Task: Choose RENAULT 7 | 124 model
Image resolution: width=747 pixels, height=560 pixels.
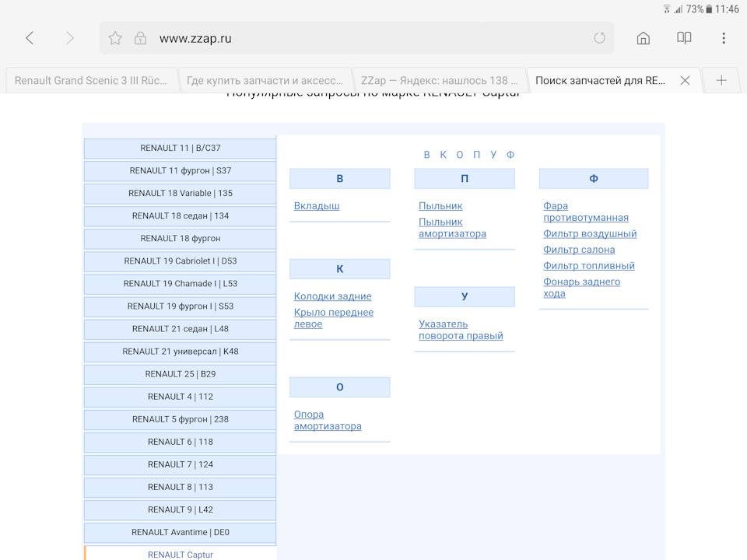Action: point(180,465)
